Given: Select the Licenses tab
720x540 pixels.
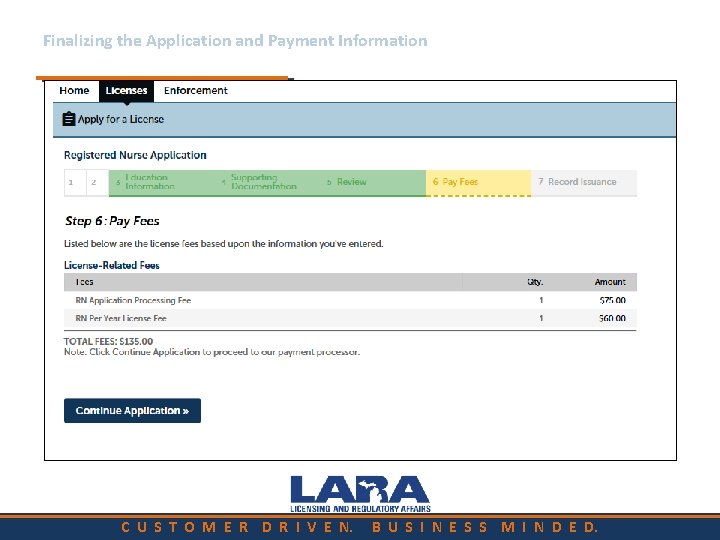Looking at the screenshot, I should [x=126, y=90].
